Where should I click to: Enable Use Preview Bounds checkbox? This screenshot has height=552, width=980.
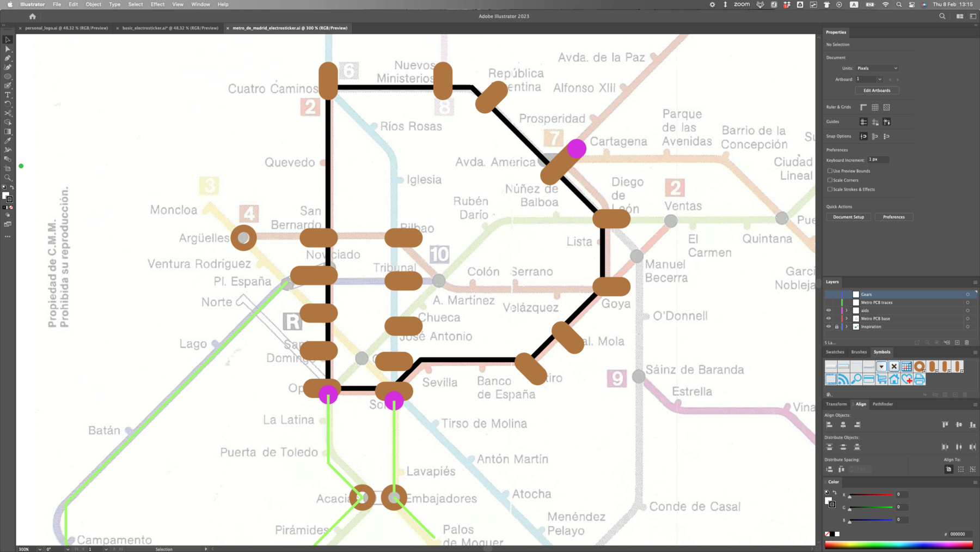click(x=830, y=171)
